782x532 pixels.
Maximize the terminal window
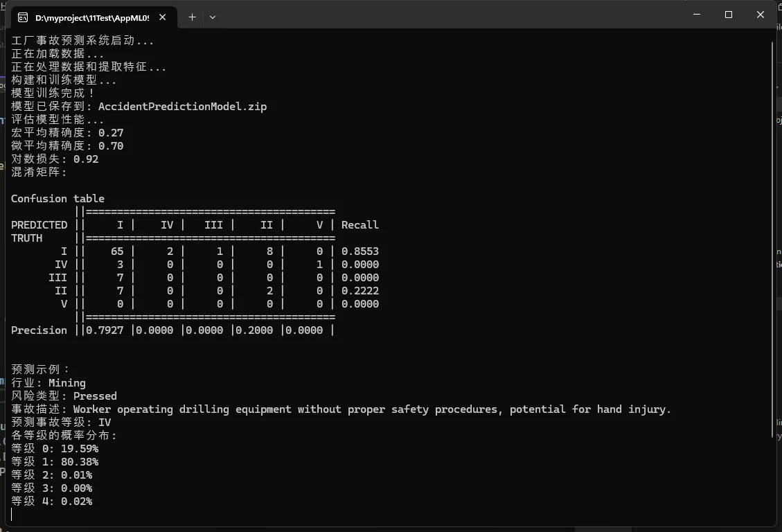coord(729,15)
